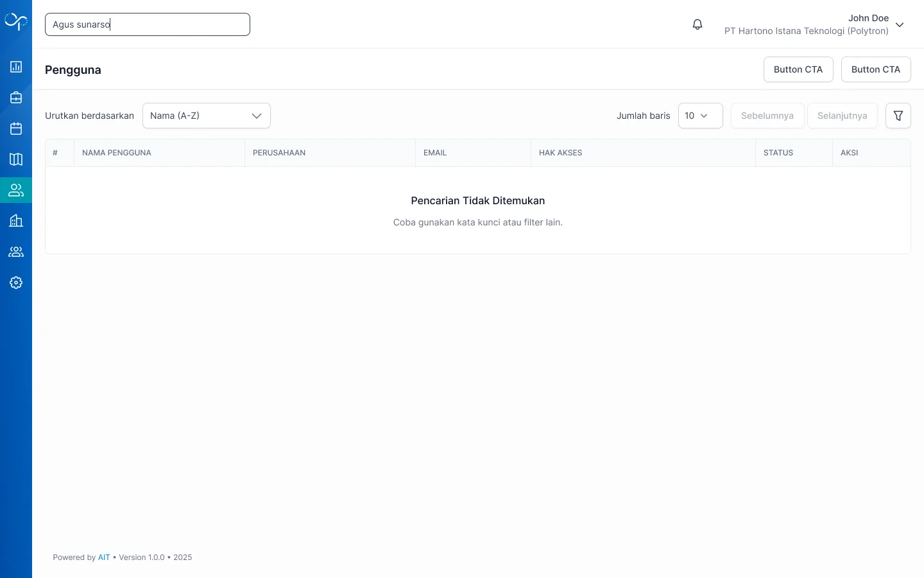Open the briefcase sidebar icon

point(16,98)
